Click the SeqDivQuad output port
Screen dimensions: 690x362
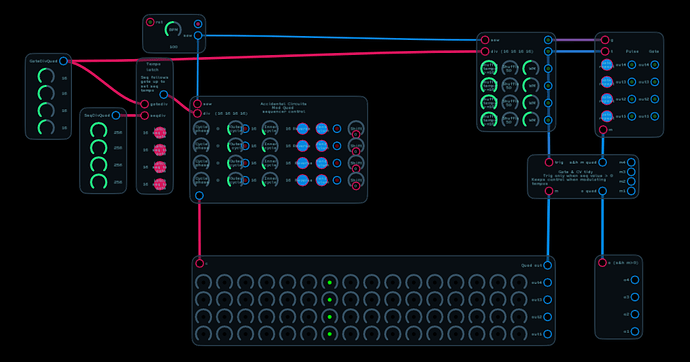(116, 115)
